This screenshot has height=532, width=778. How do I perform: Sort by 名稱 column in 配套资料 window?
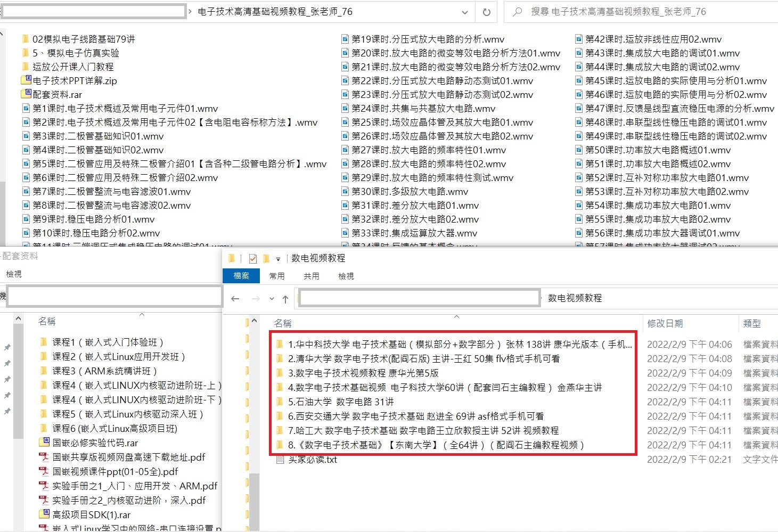[47, 321]
